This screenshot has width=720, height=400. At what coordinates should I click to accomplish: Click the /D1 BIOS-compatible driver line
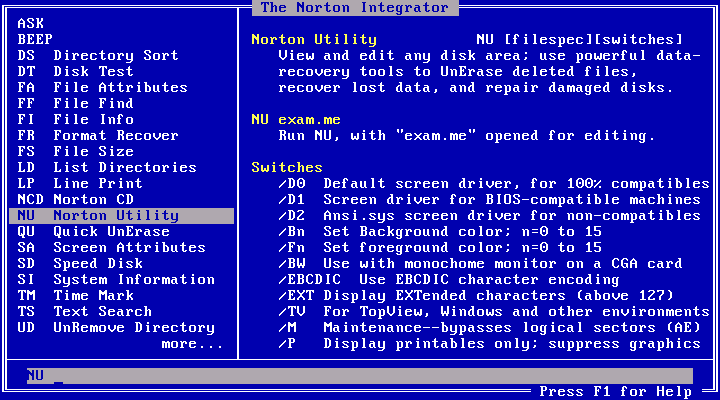[489, 200]
